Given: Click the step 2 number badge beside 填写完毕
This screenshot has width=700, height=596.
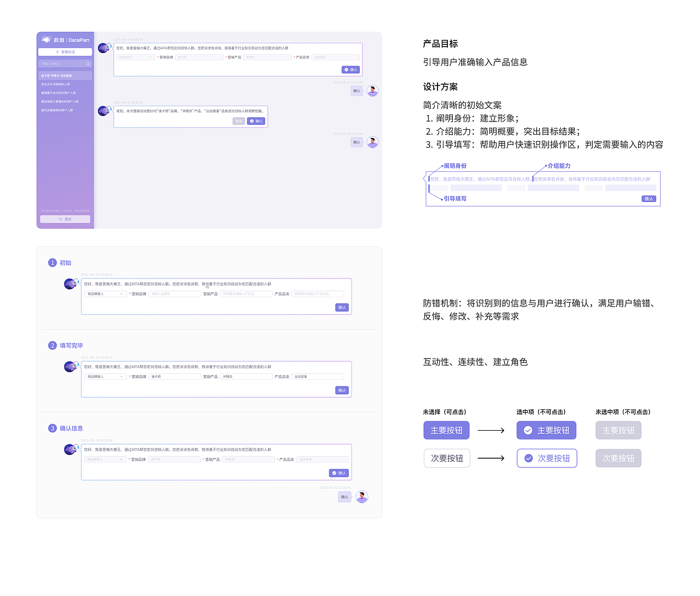Looking at the screenshot, I should click(x=52, y=345).
